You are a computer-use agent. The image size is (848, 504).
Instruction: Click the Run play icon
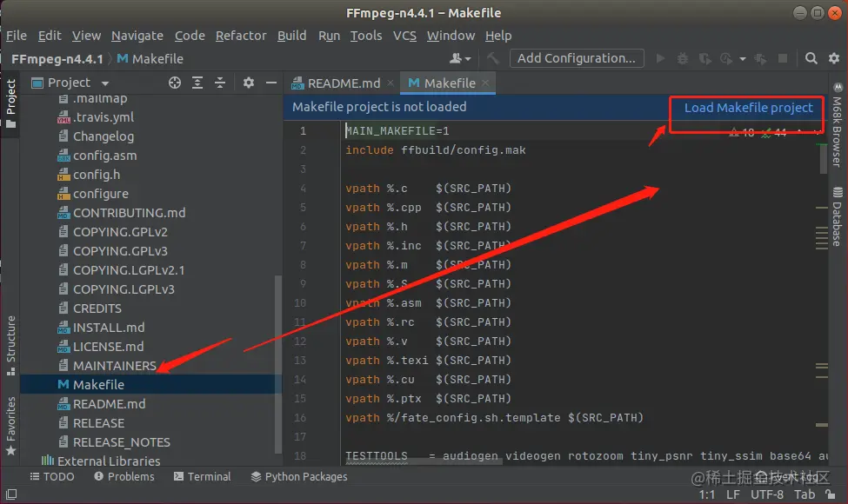click(660, 58)
